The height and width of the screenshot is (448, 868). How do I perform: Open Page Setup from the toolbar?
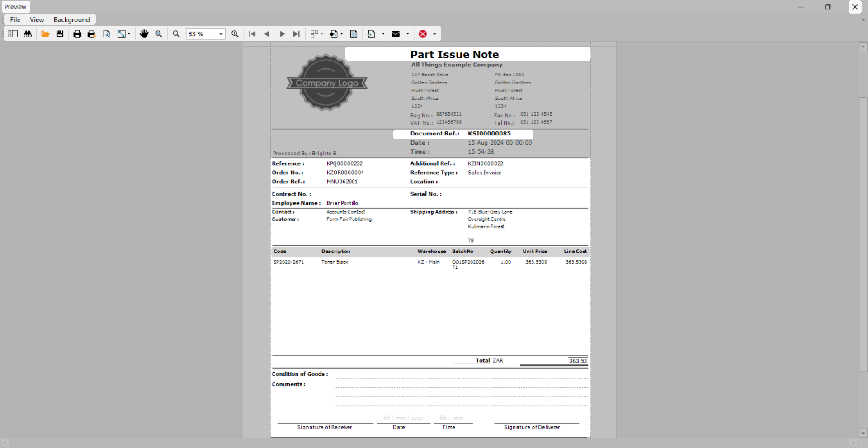(x=107, y=34)
